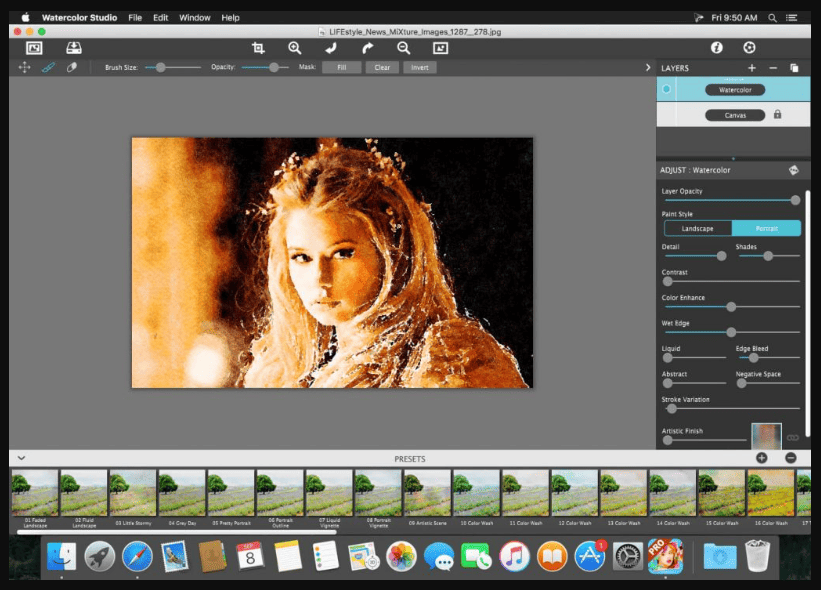Undo with the left curved arrow
The image size is (821, 590).
331,48
